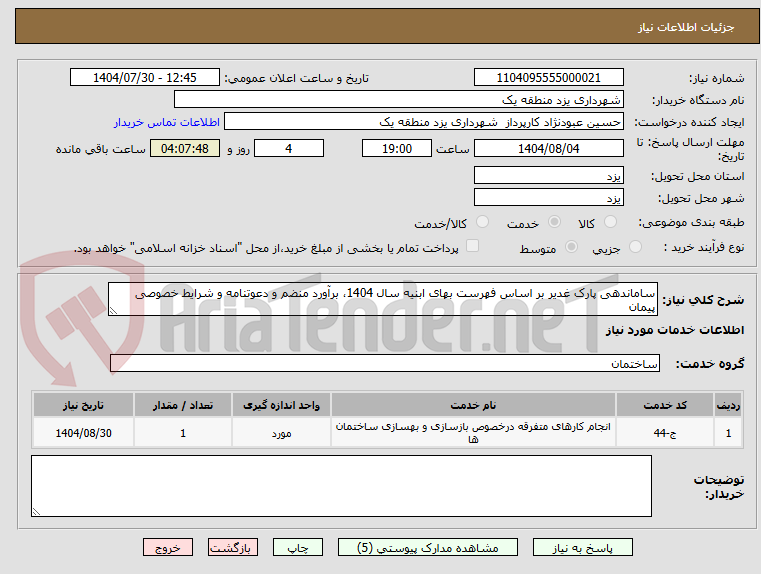
Task: Click the طبقه بندی موضوعی label
Action: (x=691, y=222)
